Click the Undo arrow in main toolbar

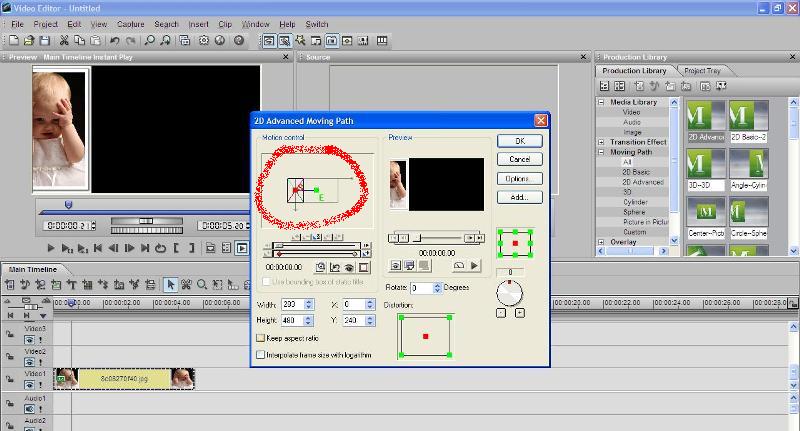click(114, 41)
